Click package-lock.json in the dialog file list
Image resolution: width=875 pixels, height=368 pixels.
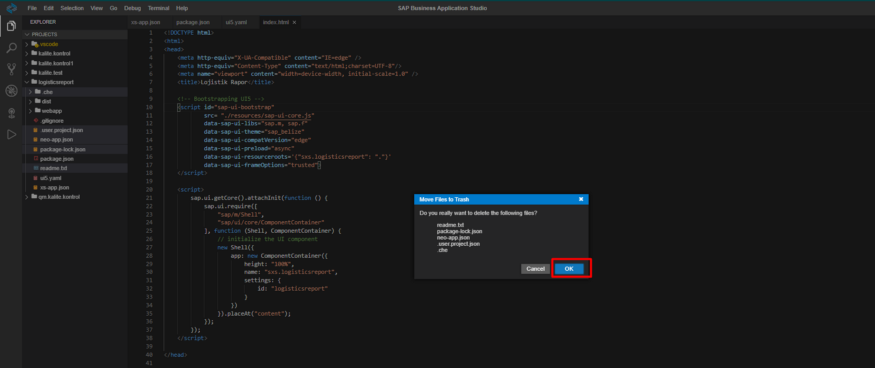click(x=459, y=231)
